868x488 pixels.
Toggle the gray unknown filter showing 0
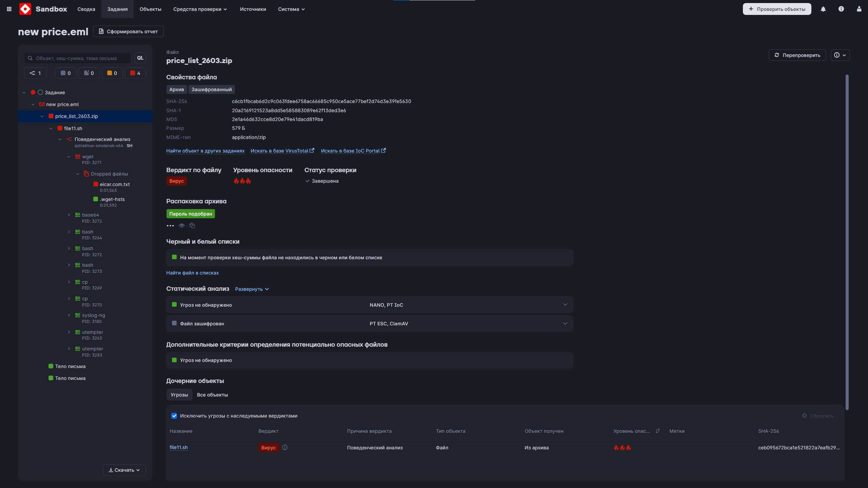[65, 73]
